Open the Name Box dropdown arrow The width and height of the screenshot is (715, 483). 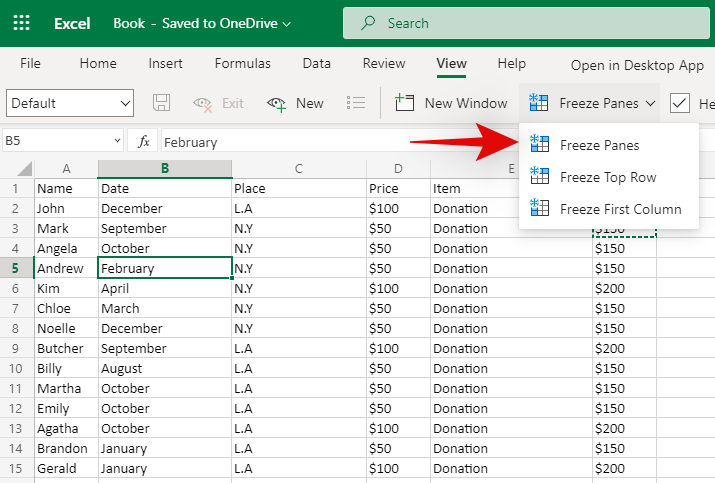point(117,142)
